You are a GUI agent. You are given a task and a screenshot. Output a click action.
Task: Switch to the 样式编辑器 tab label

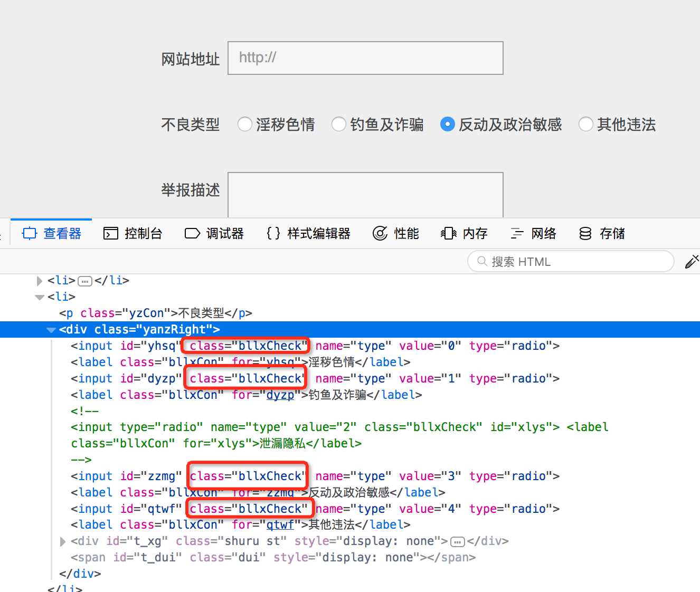click(x=319, y=233)
